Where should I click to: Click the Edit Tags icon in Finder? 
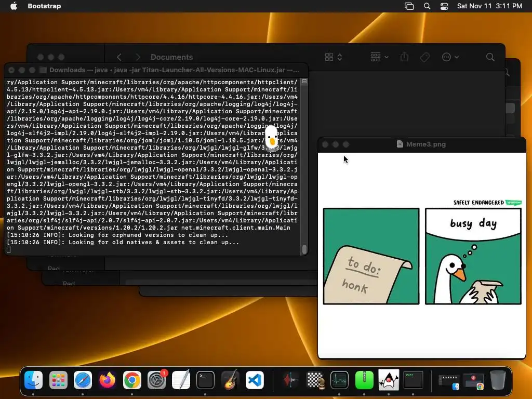click(425, 57)
